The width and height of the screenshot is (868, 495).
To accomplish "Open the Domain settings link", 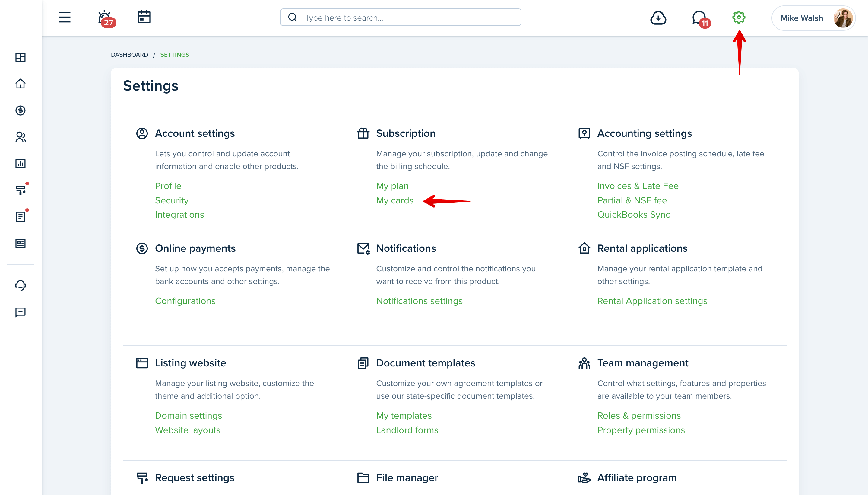I will 188,416.
